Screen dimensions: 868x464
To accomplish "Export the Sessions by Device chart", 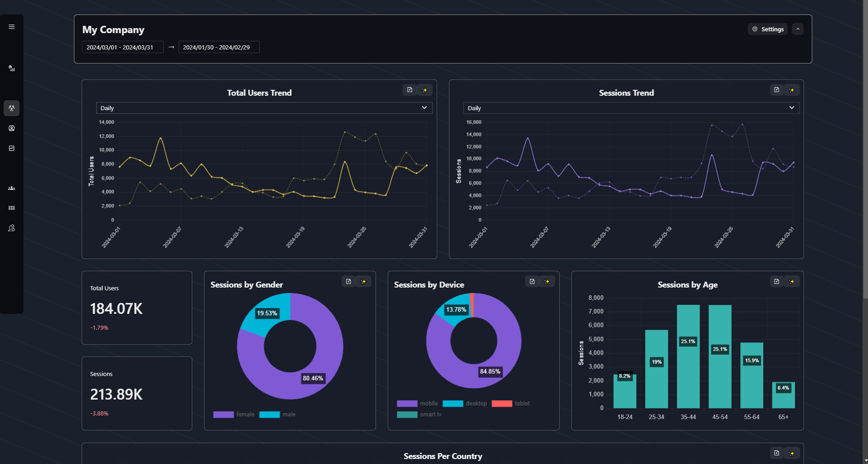I will (x=532, y=282).
